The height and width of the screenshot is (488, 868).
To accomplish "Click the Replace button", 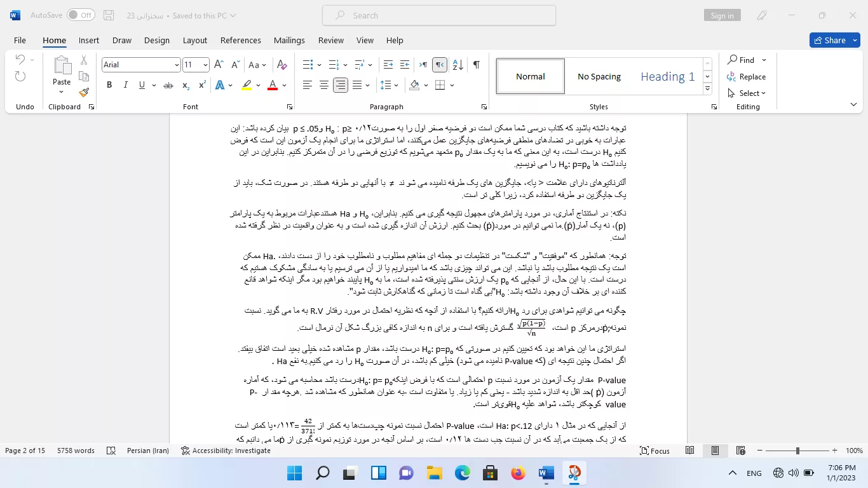I will tap(747, 76).
